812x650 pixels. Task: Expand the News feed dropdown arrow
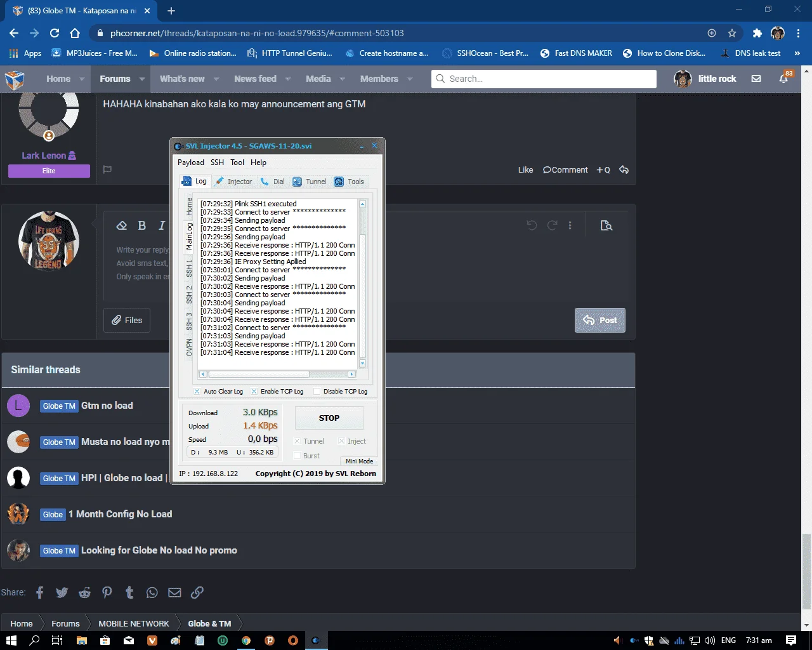[288, 79]
